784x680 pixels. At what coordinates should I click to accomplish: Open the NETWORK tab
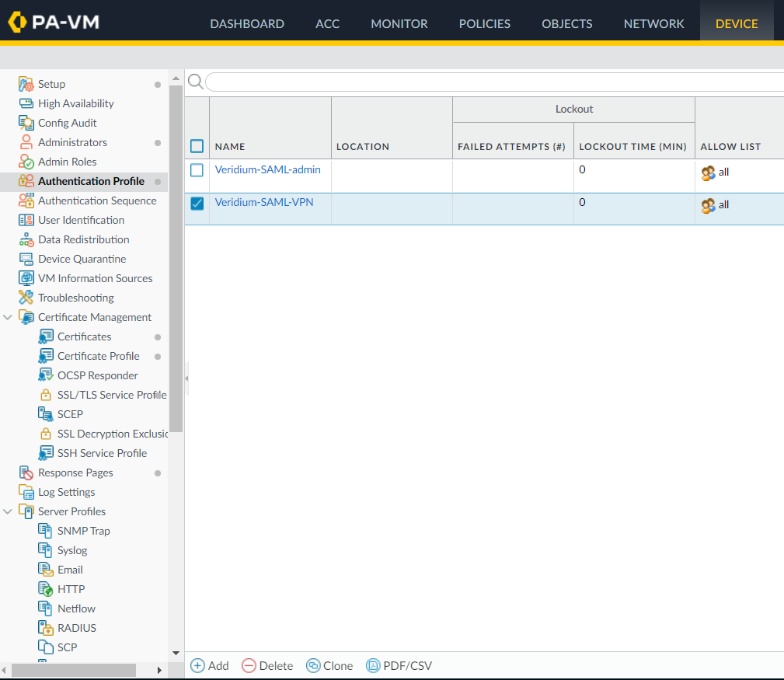[x=653, y=23]
